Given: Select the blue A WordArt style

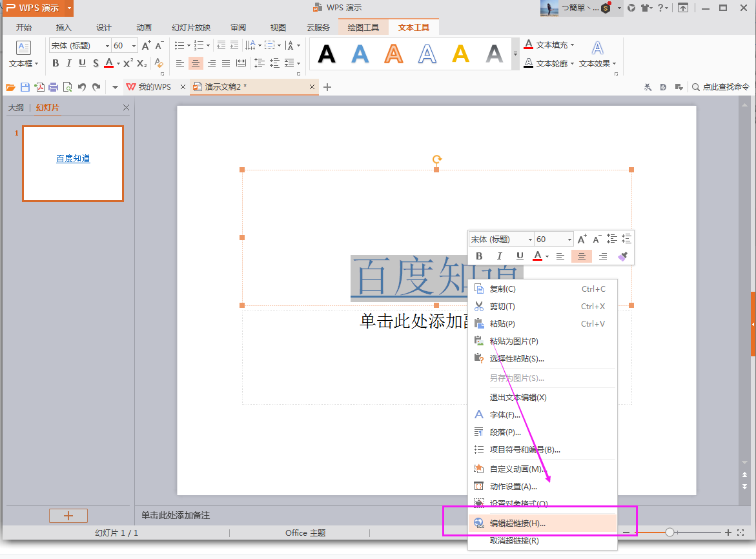Looking at the screenshot, I should (360, 54).
